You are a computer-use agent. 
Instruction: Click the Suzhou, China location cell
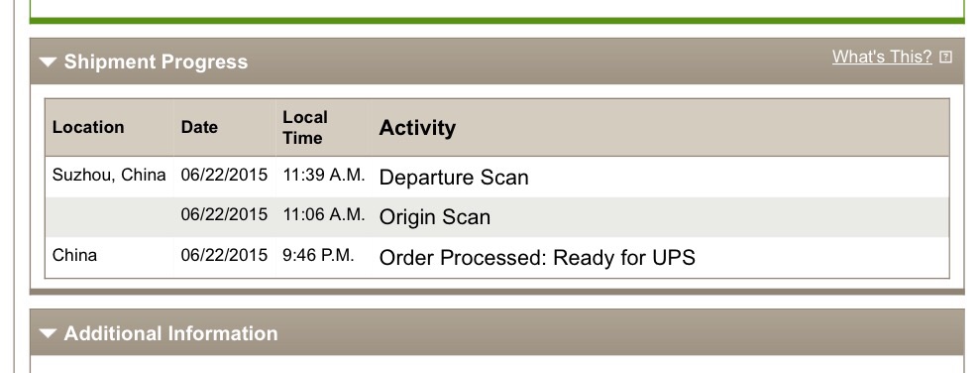(x=109, y=175)
